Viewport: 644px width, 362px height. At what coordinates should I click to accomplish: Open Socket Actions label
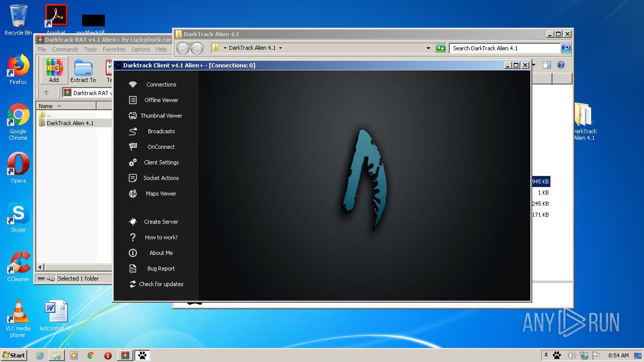(x=161, y=178)
